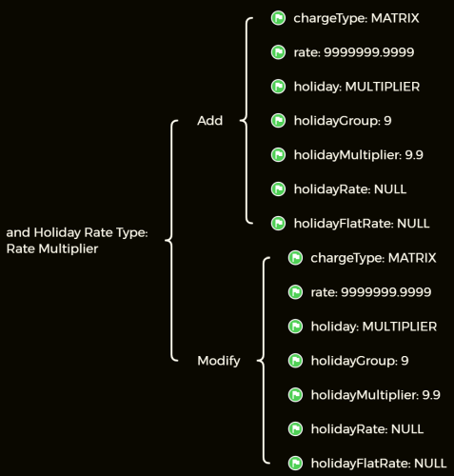
Task: Click the flag next to Add's holidayRate: NULL
Action: (278, 189)
